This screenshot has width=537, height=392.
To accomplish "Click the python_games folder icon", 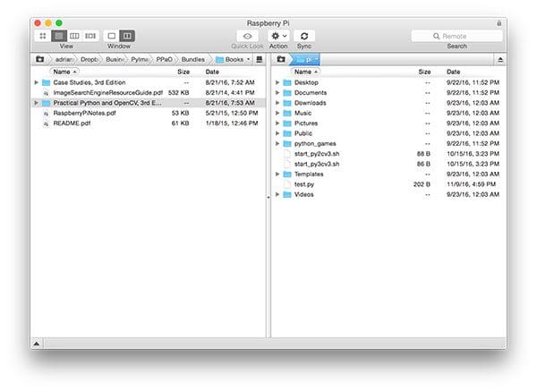I will pos(287,143).
